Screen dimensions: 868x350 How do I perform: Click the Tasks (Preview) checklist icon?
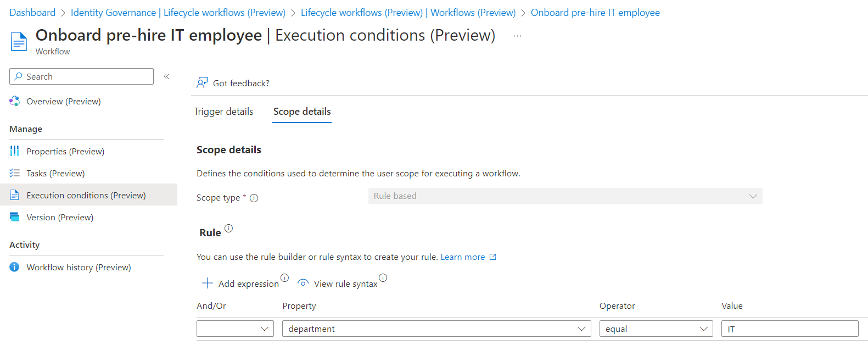pyautogui.click(x=15, y=173)
